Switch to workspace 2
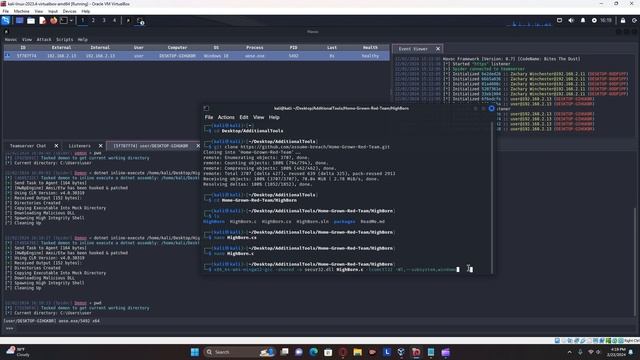Screen dimensions: 640x360 pyautogui.click(x=93, y=20)
